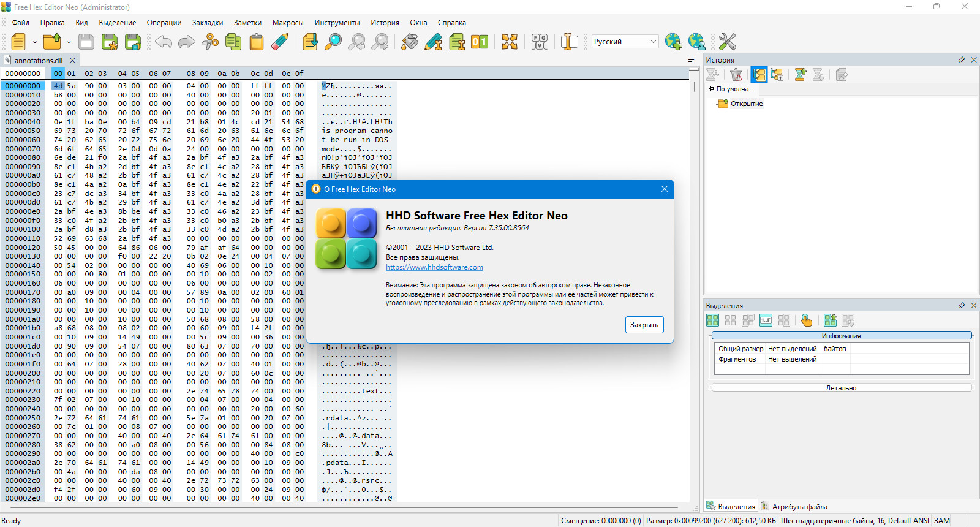Click the Redo arrow icon

(187, 42)
